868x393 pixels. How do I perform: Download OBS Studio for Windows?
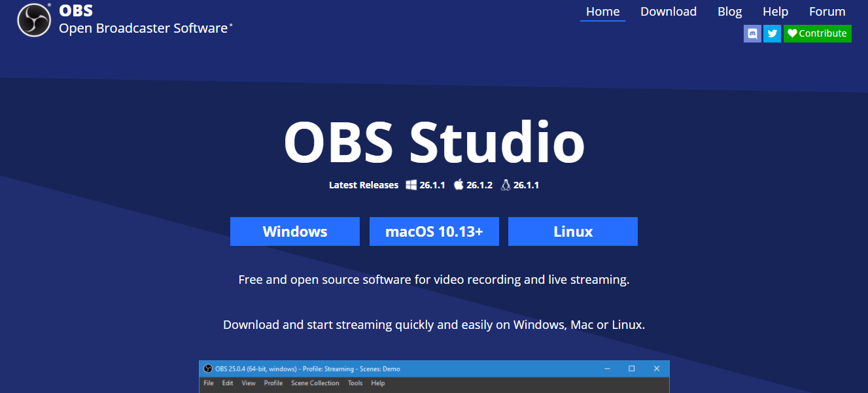click(295, 231)
